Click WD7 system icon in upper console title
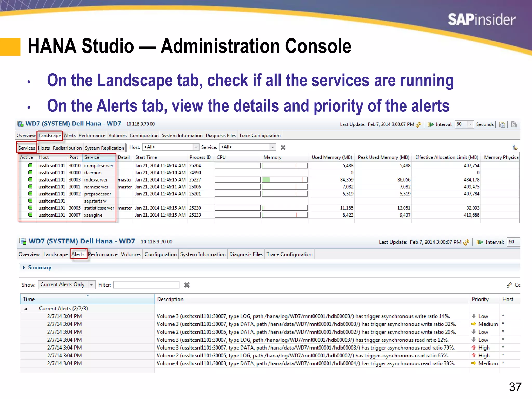Screen dimensions: 532x399 (x=20, y=124)
